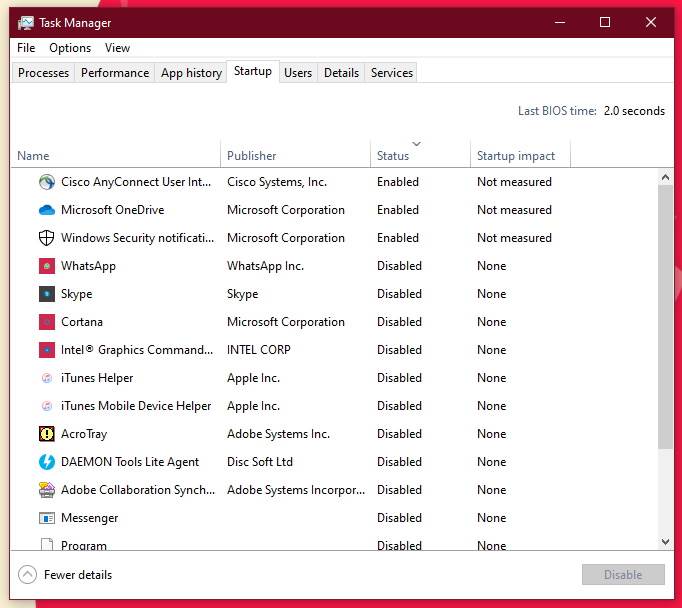Viewport: 682px width, 608px height.
Task: Click the scrollbar down arrow
Action: click(x=666, y=541)
